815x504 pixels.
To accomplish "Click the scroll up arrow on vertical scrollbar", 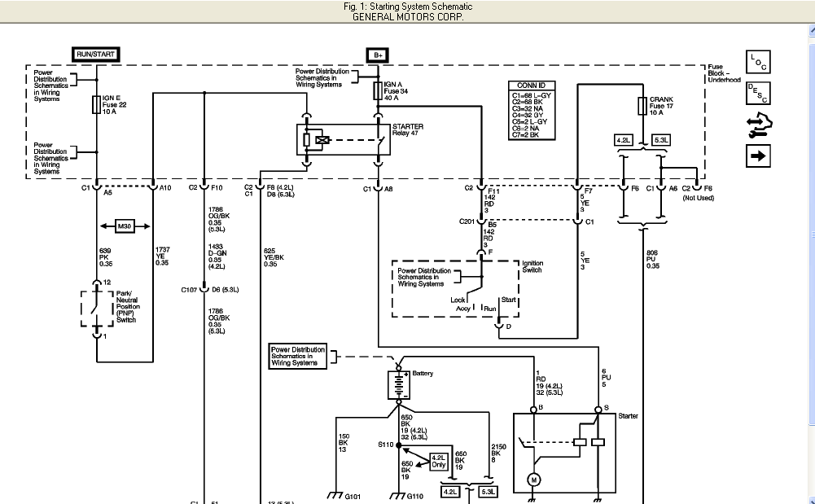I will click(x=812, y=31).
